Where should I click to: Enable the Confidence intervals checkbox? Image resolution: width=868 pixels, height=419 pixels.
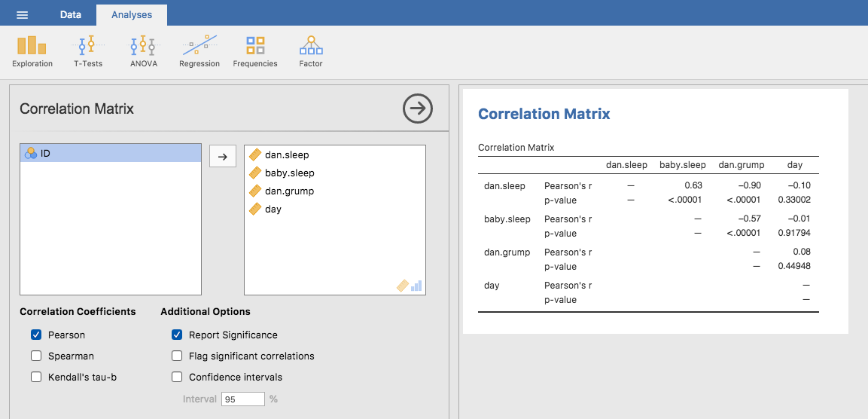(x=177, y=377)
